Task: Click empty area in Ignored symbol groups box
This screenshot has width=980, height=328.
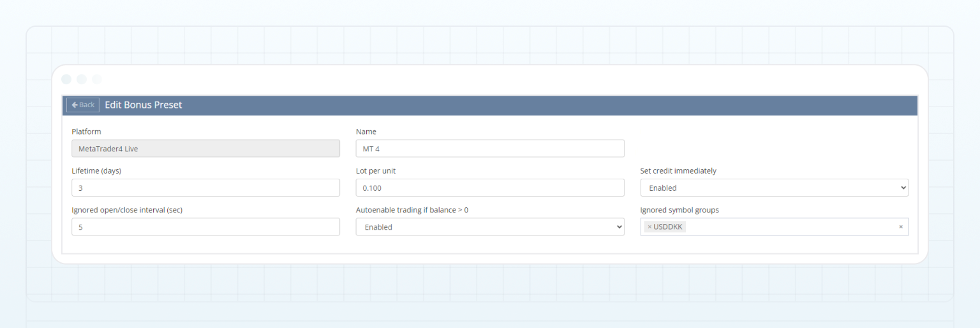Action: (791, 227)
